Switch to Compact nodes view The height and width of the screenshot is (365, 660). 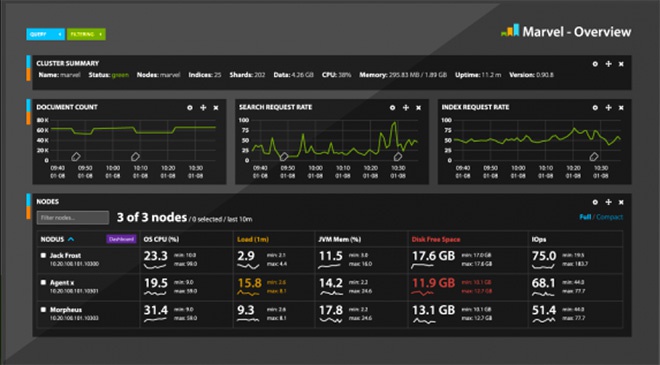point(609,217)
